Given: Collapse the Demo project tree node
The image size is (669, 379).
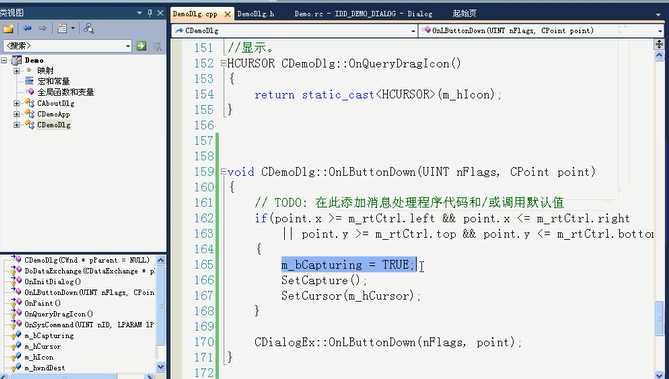Looking at the screenshot, I should [4, 60].
